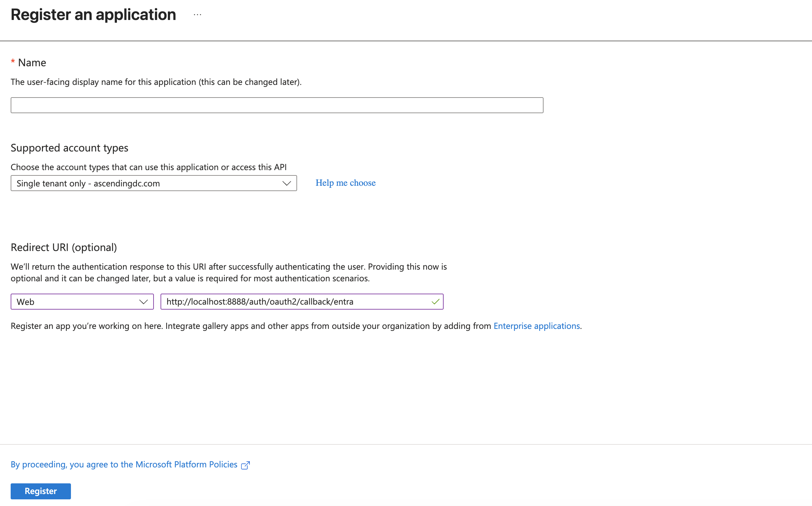Open the Supported account types dropdown

click(x=154, y=183)
